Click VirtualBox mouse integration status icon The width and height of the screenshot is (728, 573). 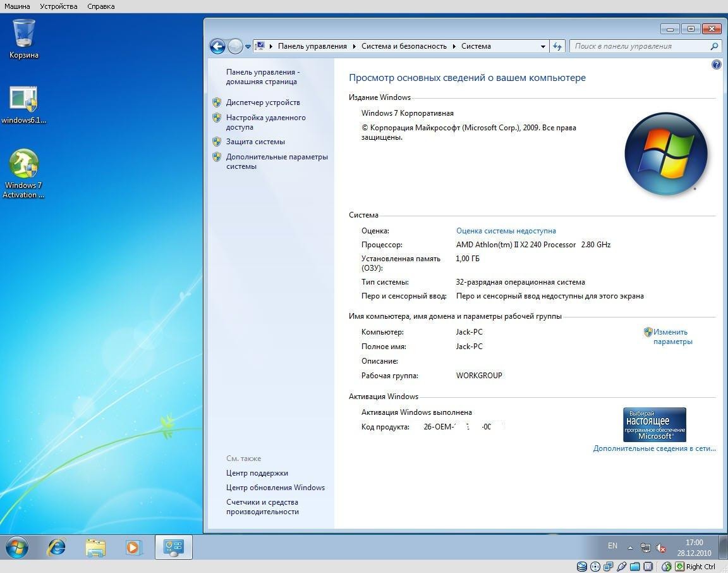pos(666,567)
